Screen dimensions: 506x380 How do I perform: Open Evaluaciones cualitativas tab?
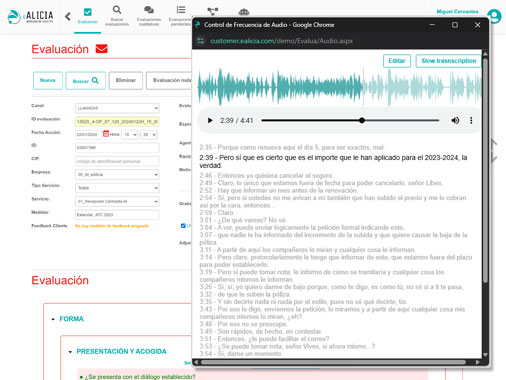click(x=149, y=16)
